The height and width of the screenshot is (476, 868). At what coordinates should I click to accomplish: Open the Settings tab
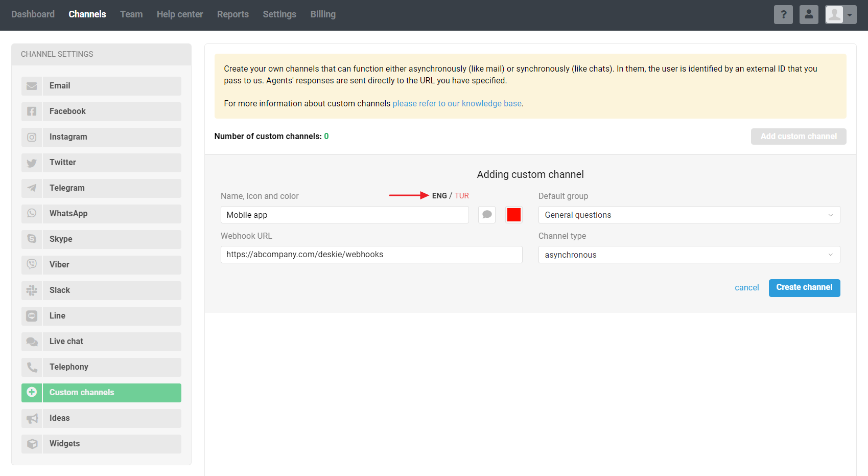tap(279, 14)
